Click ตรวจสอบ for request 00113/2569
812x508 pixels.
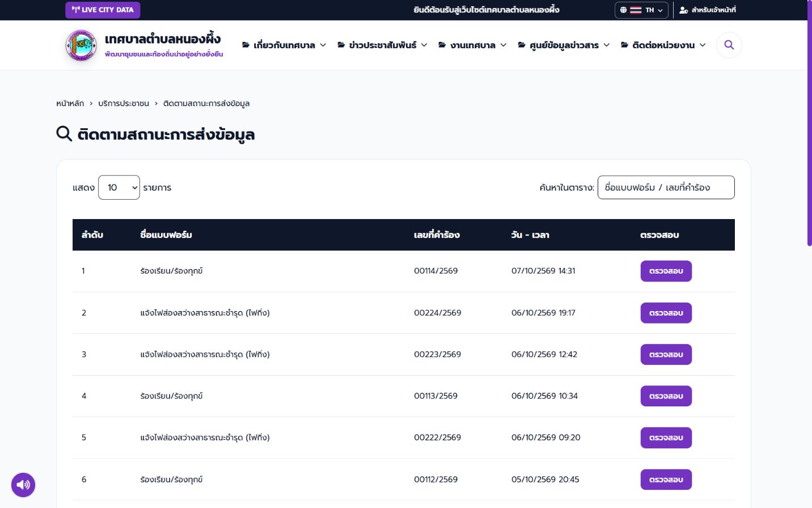(x=666, y=396)
